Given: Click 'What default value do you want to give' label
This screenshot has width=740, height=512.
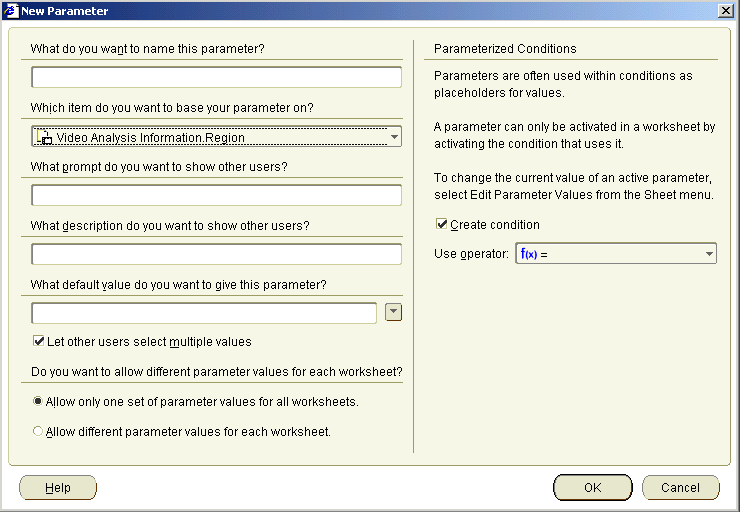Looking at the screenshot, I should (178, 285).
